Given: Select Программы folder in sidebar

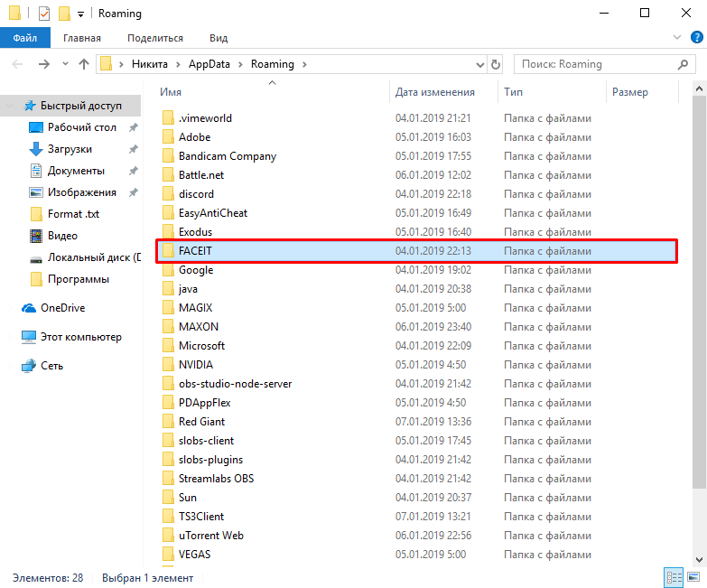Looking at the screenshot, I should (79, 279).
